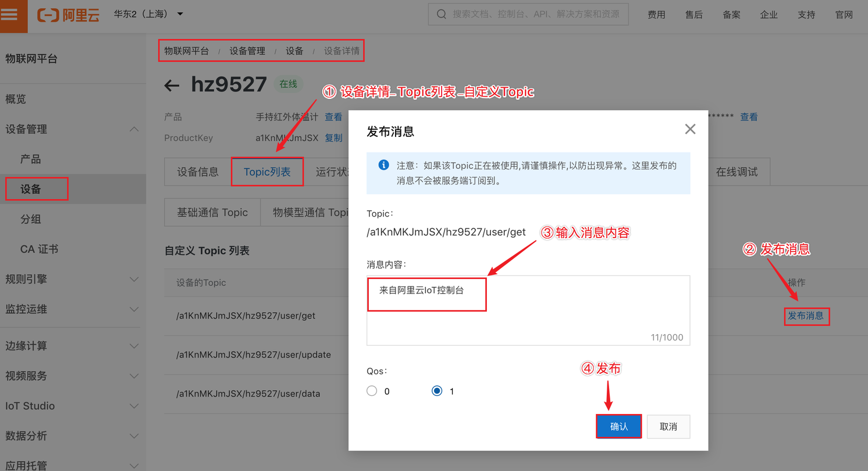Expand the IoT Studio sidebar section
This screenshot has height=471, width=868.
(73, 406)
